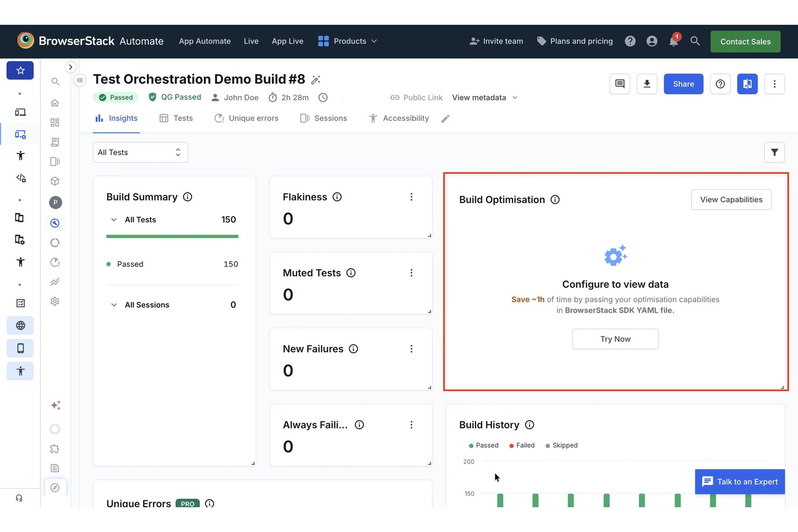Click the Share button
This screenshot has height=532, width=798.
683,84
